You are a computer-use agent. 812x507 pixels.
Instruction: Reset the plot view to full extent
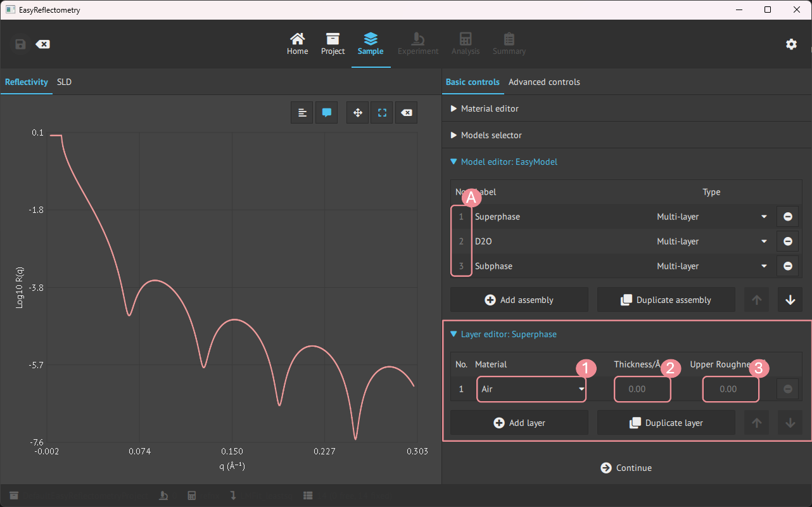381,112
